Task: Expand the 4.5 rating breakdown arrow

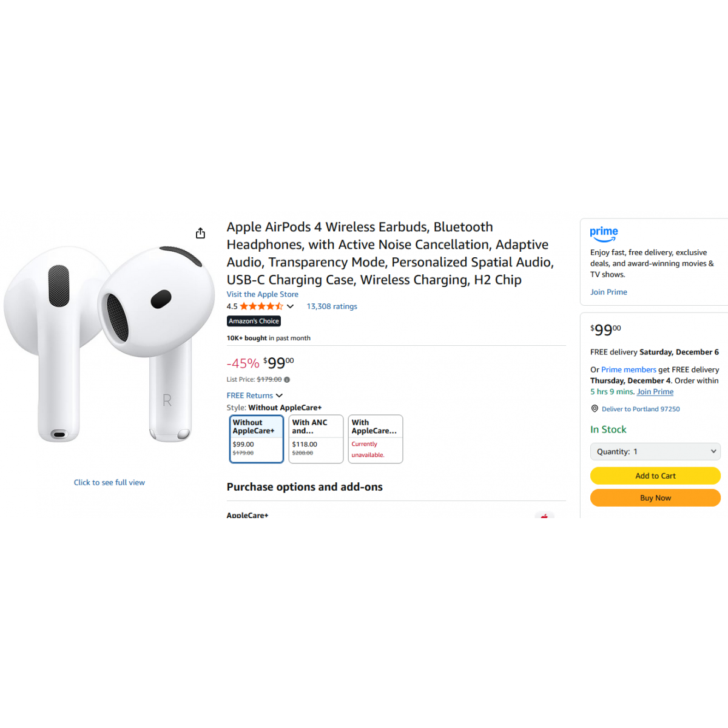Action: point(290,306)
